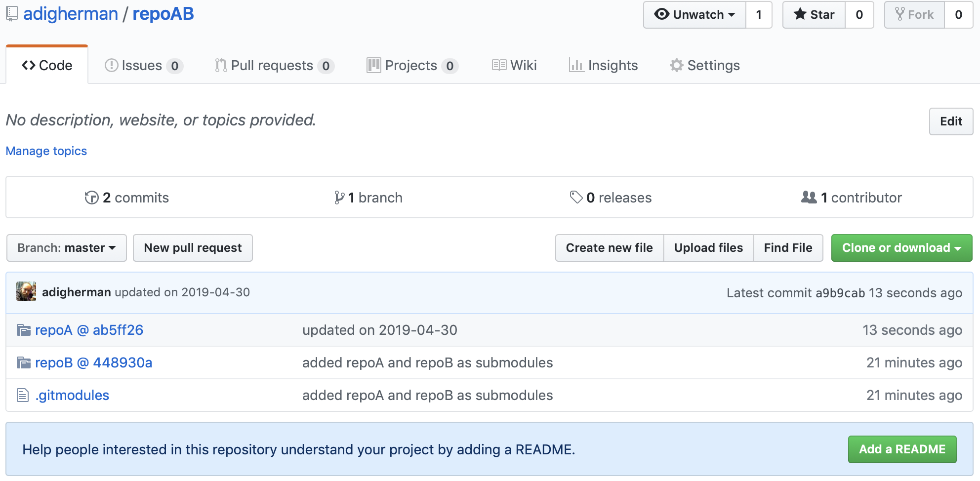
Task: Open repoB row commit message about submodules
Action: pos(428,362)
